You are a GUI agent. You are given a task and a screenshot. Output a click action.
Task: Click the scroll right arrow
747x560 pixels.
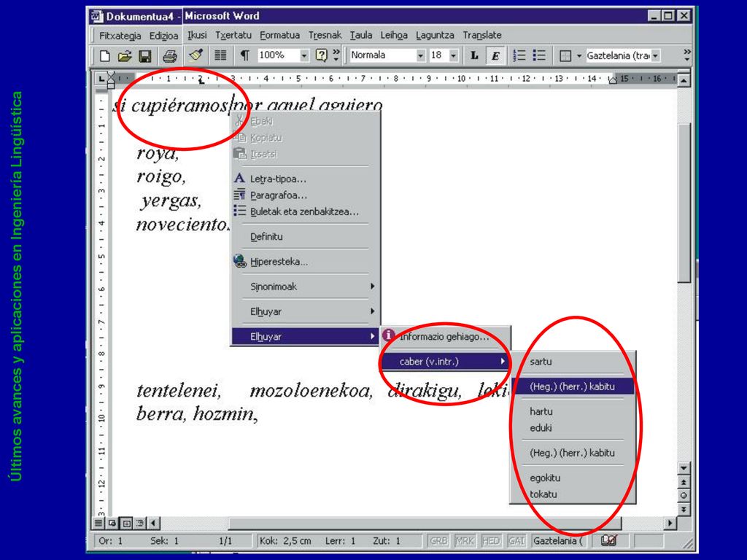coord(670,523)
